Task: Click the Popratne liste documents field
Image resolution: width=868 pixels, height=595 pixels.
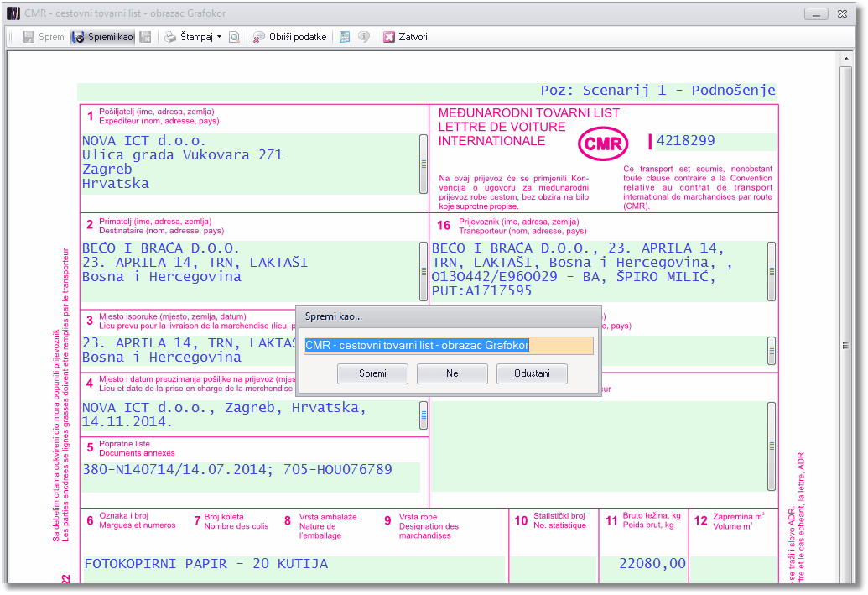Action: pyautogui.click(x=250, y=478)
